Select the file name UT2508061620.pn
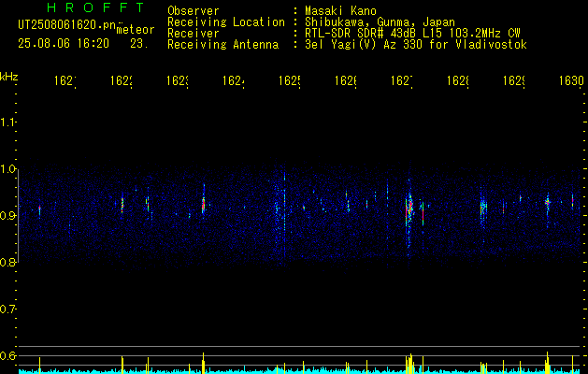Screen dimensions: 588x374 click(x=67, y=24)
